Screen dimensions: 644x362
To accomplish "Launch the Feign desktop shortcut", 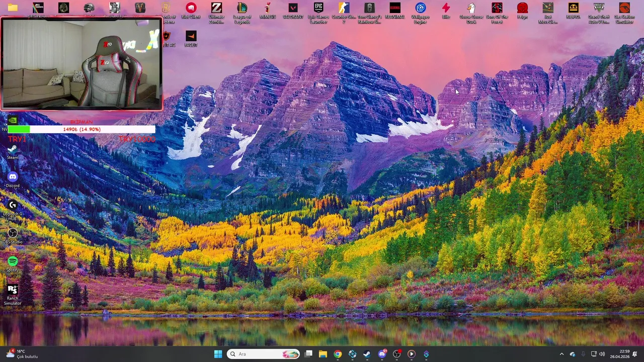I will tap(522, 11).
